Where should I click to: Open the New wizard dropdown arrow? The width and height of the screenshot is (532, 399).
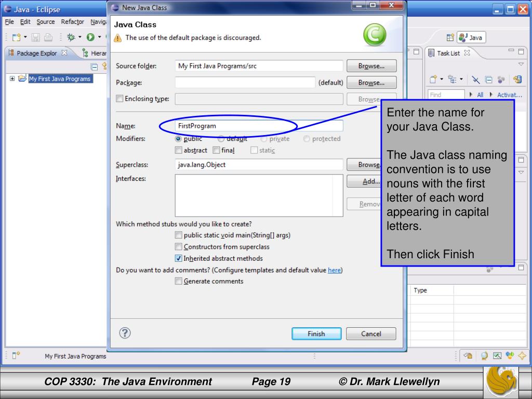coord(25,37)
